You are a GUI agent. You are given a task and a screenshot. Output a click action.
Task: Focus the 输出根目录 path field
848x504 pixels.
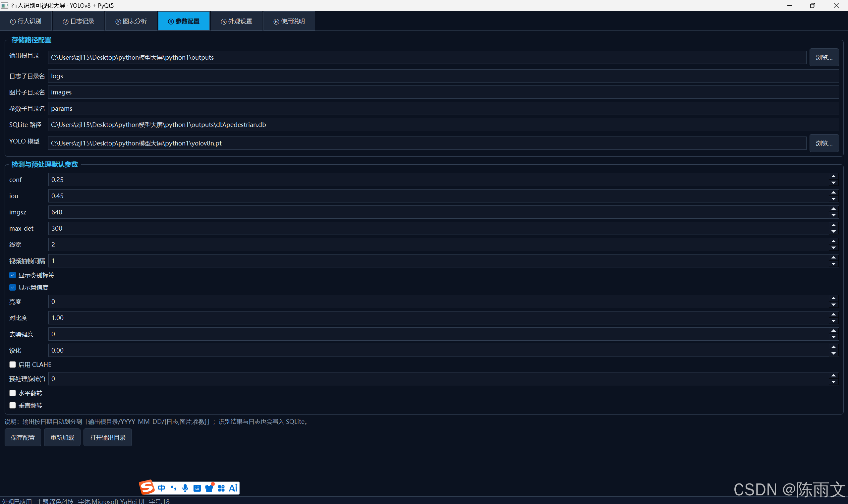point(427,57)
